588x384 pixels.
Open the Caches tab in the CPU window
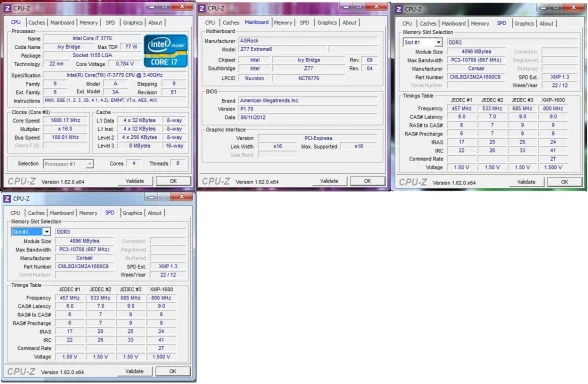tap(36, 22)
